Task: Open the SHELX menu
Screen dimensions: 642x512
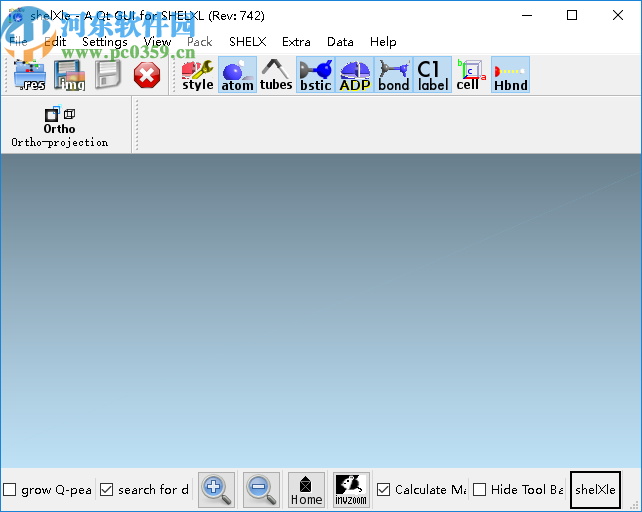Action: [x=247, y=42]
